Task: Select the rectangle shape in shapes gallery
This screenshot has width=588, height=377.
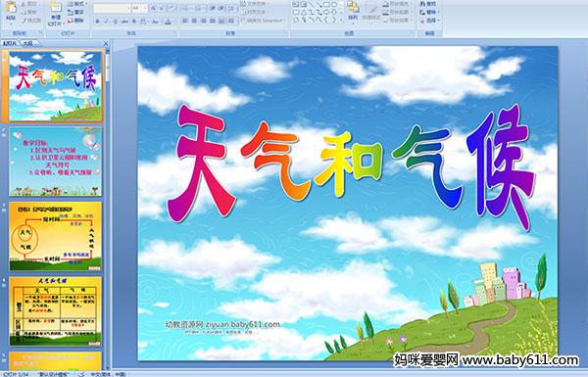Action: [327, 4]
